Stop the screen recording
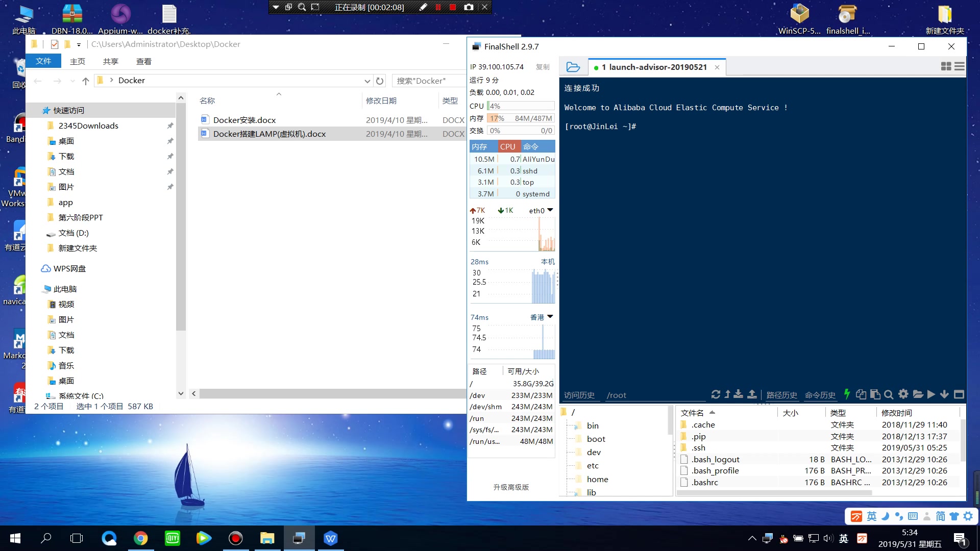Image resolution: width=980 pixels, height=551 pixels. click(452, 7)
